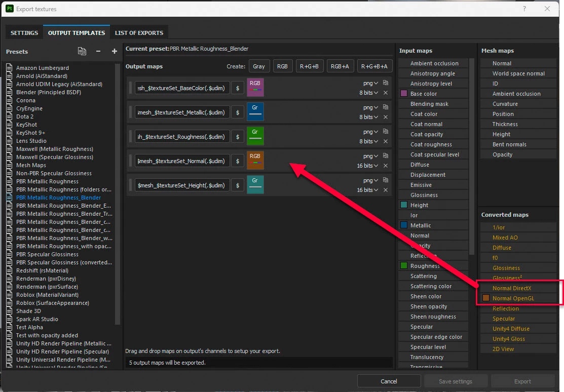This screenshot has width=564, height=392.
Task: Select Ambient occlusion in Input maps
Action: pyautogui.click(x=433, y=63)
